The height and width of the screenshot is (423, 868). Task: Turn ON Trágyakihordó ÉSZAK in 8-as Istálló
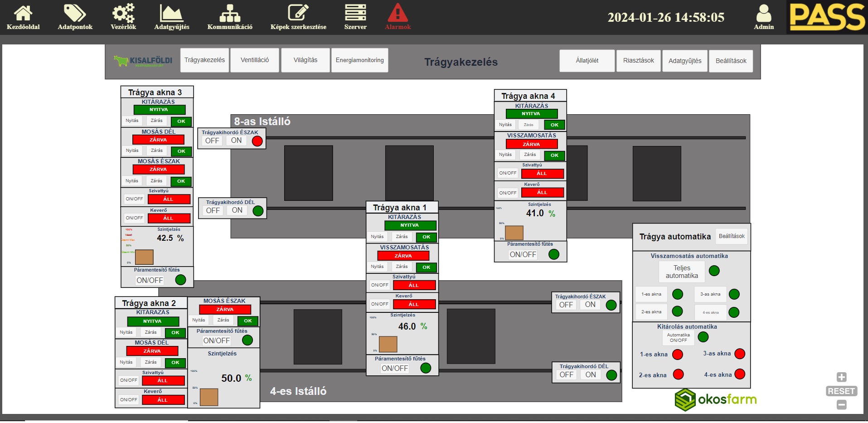[x=236, y=141]
